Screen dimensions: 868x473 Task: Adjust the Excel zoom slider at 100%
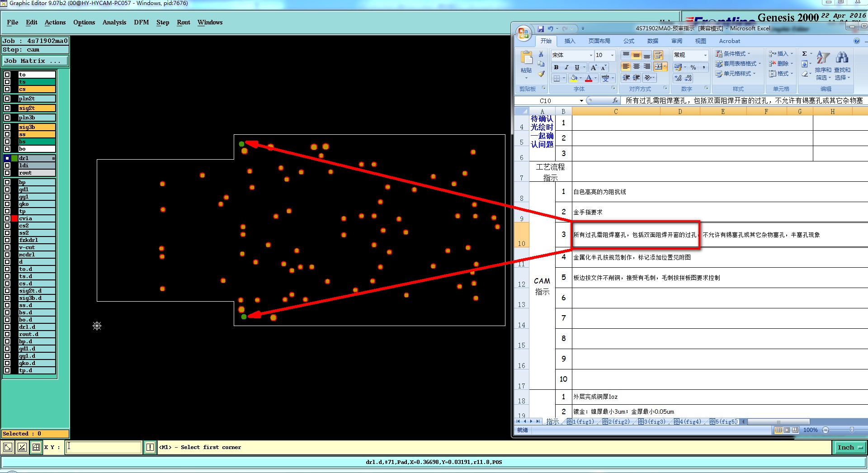851,430
